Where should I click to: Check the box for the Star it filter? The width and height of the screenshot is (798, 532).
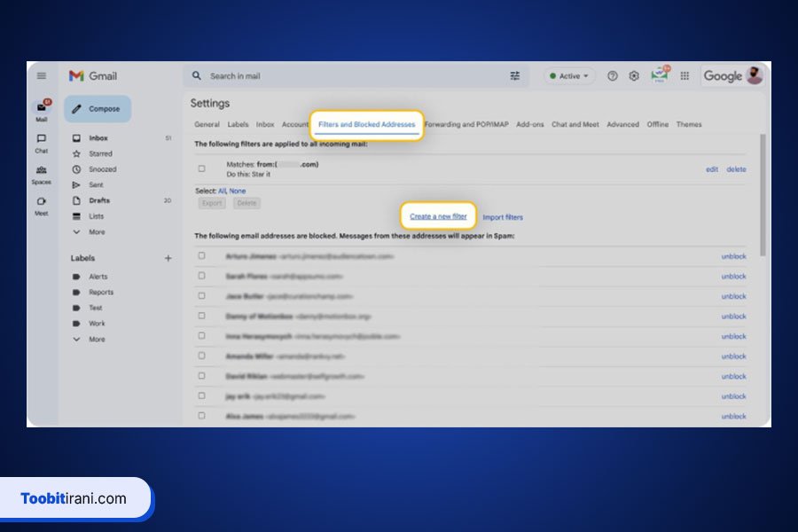[202, 168]
